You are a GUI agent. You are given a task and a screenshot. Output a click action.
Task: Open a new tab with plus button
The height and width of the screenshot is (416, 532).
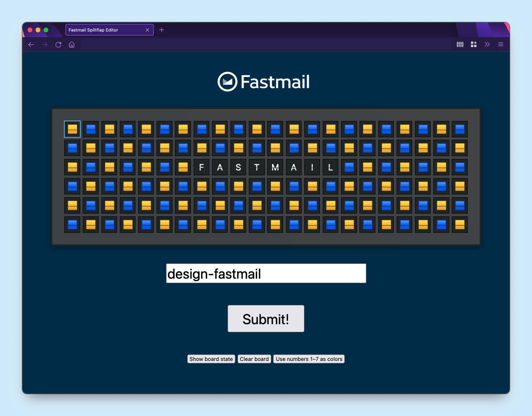pos(162,30)
